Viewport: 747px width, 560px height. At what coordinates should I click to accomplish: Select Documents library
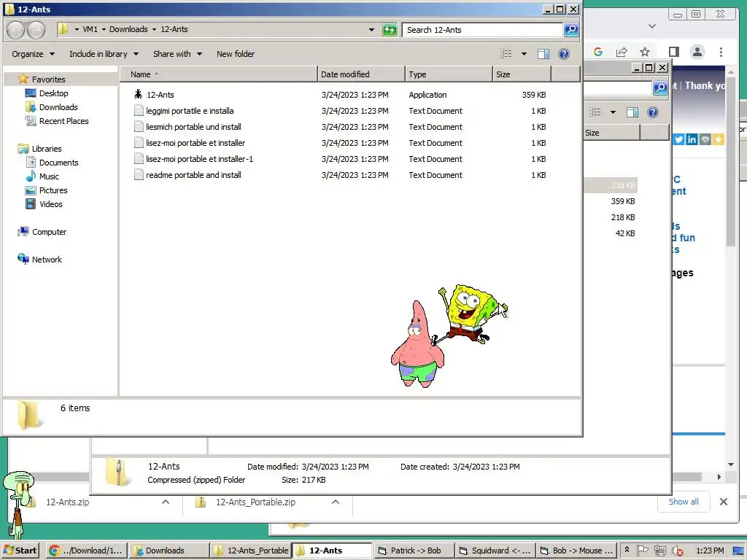point(58,163)
